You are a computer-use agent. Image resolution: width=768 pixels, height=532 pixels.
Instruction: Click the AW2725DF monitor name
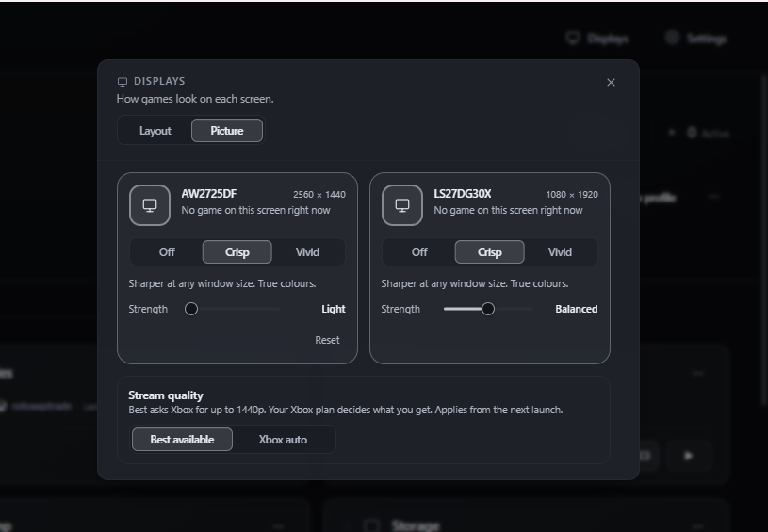[209, 194]
